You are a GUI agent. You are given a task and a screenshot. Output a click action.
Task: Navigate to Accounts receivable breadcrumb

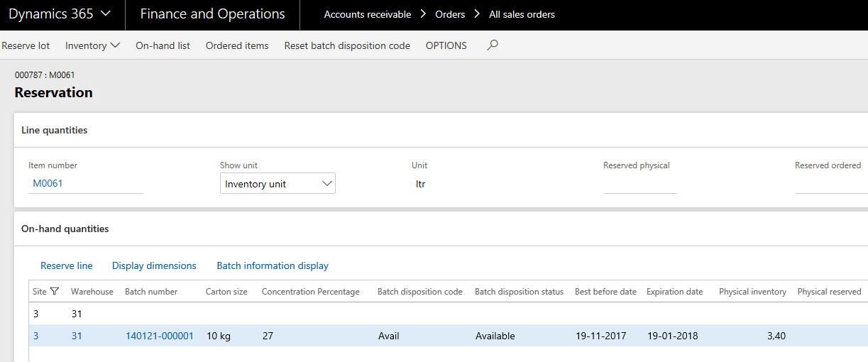pyautogui.click(x=368, y=14)
